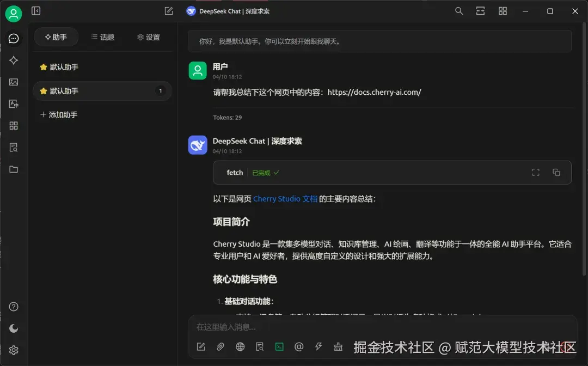Enable web search with the globe icon

(x=240, y=346)
